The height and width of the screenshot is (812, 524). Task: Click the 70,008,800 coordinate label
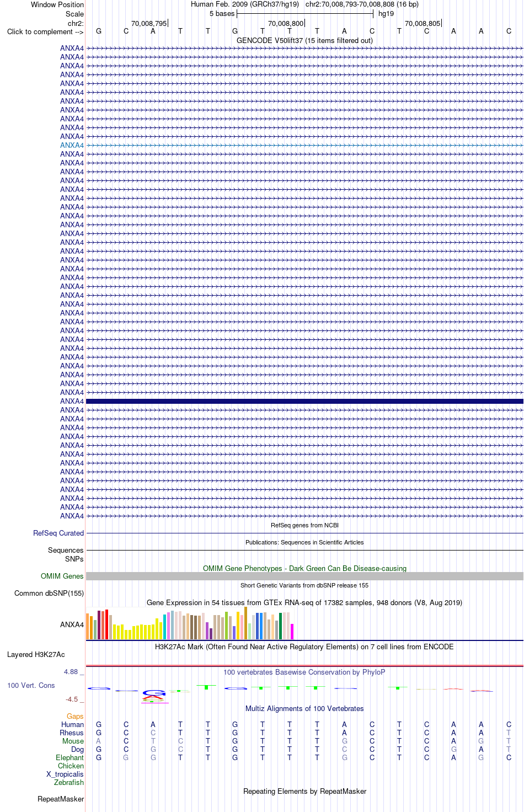[x=286, y=23]
